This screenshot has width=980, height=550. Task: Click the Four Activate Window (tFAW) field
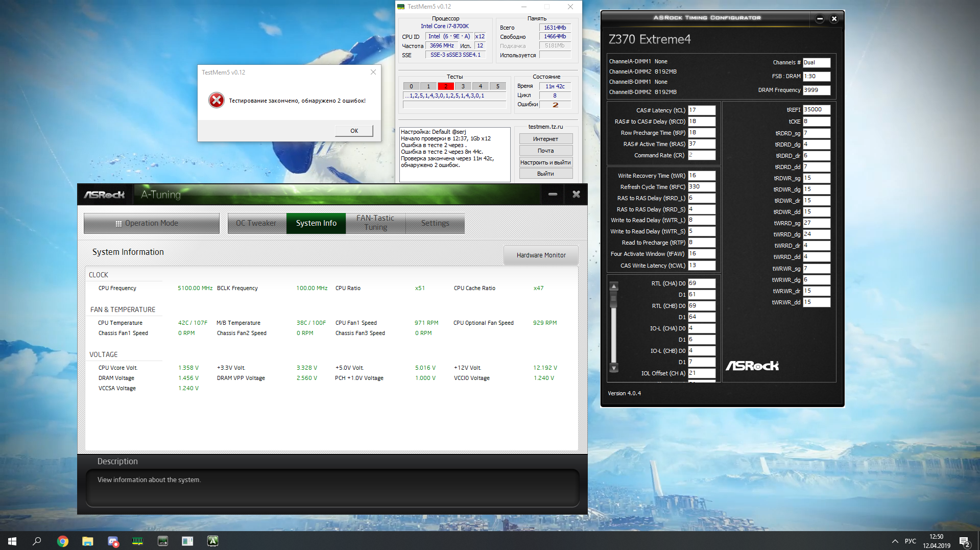point(702,254)
